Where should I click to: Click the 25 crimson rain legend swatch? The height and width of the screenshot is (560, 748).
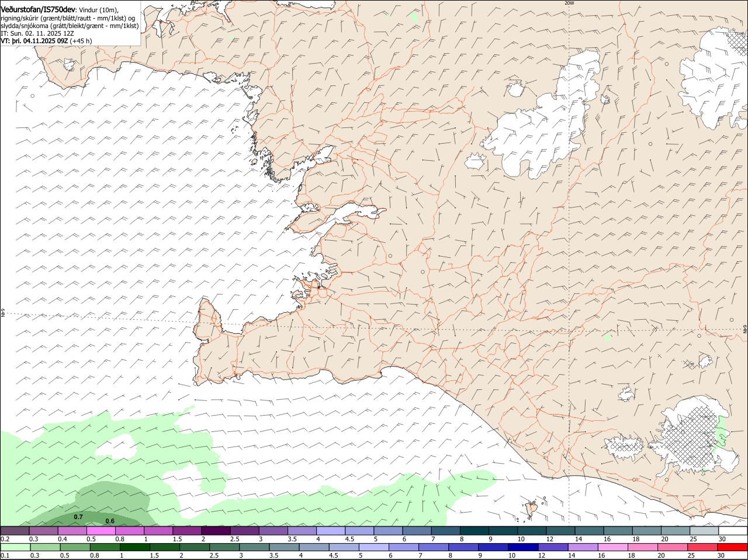point(702,547)
